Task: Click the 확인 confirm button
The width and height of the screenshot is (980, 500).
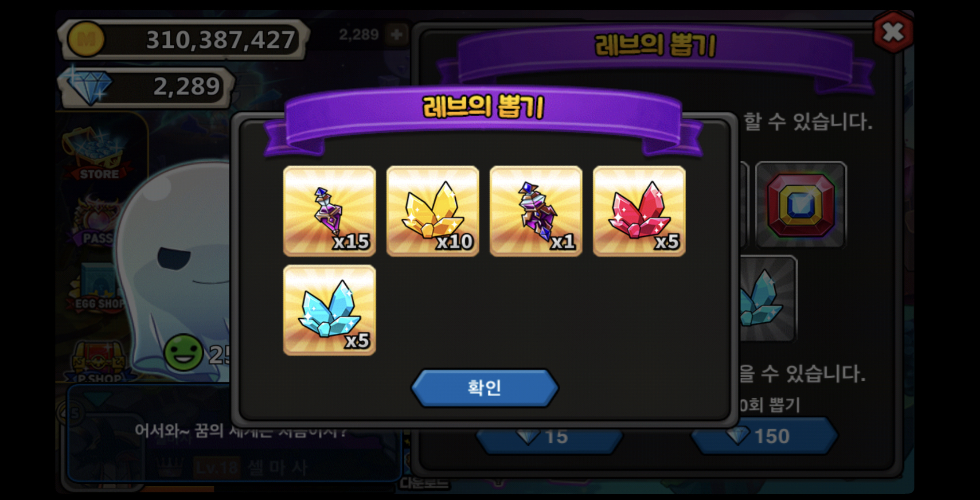Action: click(x=484, y=388)
